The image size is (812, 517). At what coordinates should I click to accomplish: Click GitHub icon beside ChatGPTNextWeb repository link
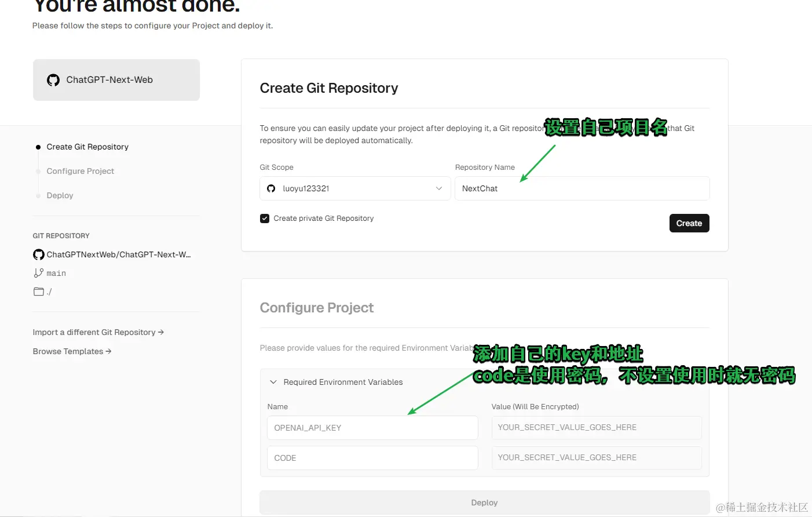pyautogui.click(x=39, y=254)
